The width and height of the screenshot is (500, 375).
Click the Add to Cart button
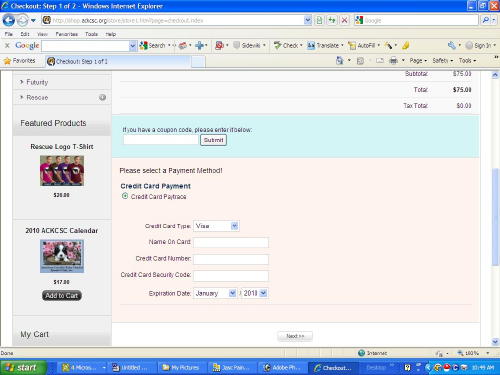[x=62, y=296]
